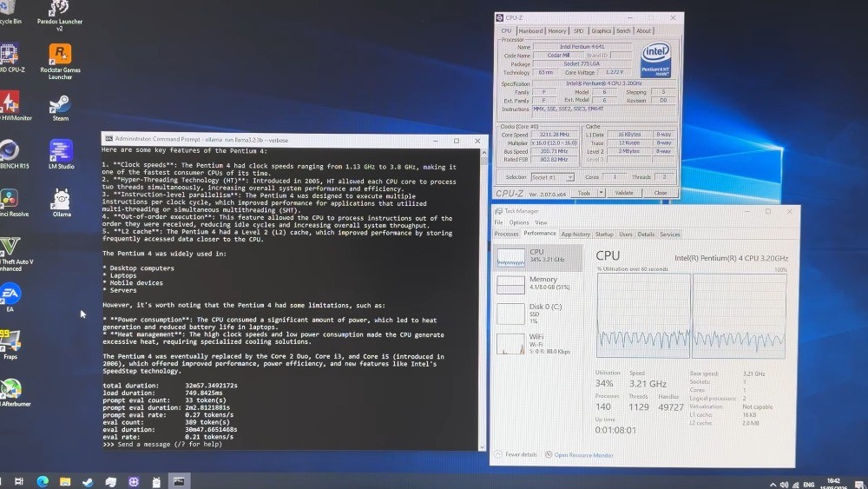Switch to CPU-Z Bench tab
This screenshot has height=489, width=868.
(x=623, y=31)
